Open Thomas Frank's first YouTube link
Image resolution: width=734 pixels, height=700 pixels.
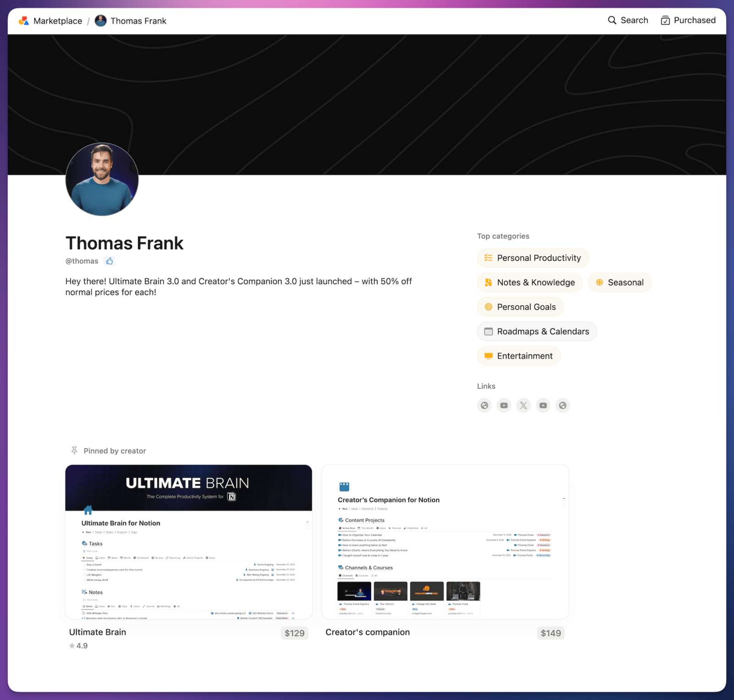(504, 405)
